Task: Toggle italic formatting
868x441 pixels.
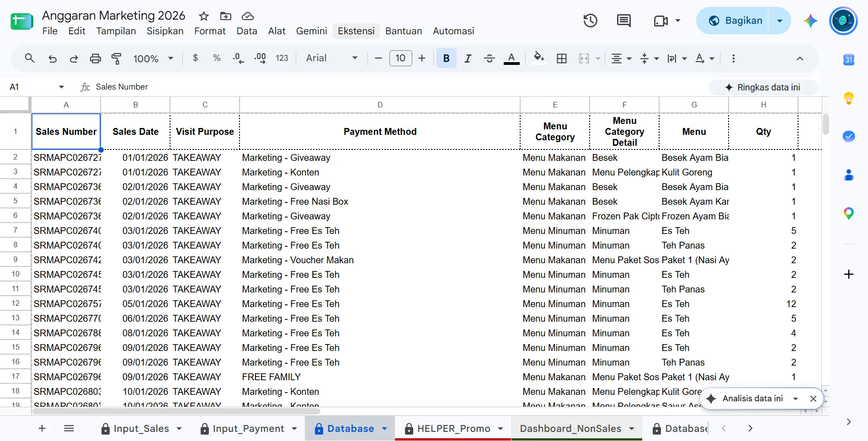Action: pyautogui.click(x=468, y=58)
